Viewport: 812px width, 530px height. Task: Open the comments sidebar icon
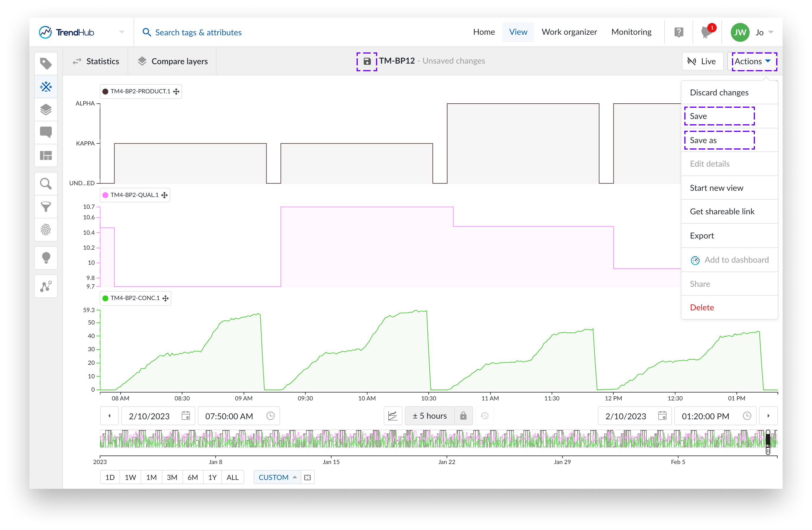click(x=46, y=132)
